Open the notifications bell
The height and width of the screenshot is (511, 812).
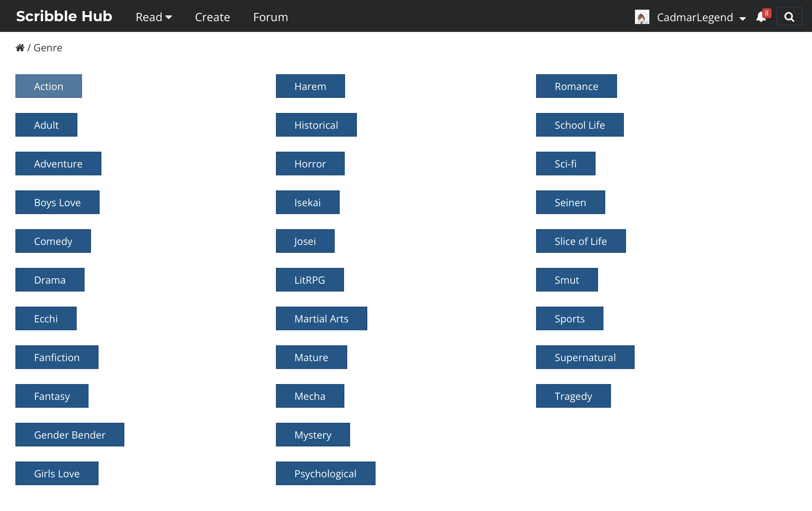point(761,17)
